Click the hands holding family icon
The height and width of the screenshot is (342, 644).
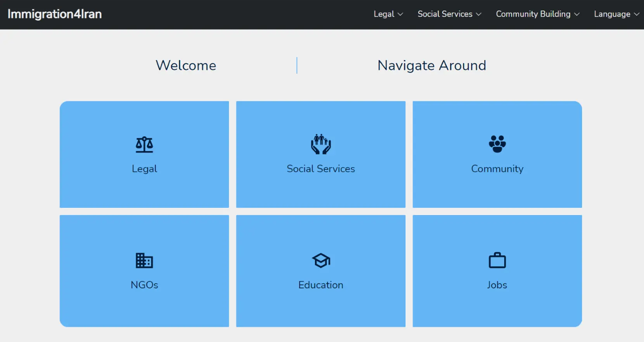point(320,144)
